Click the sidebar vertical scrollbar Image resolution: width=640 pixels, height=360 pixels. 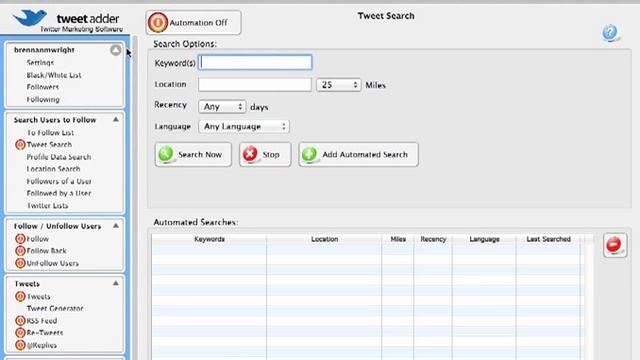pos(135,198)
